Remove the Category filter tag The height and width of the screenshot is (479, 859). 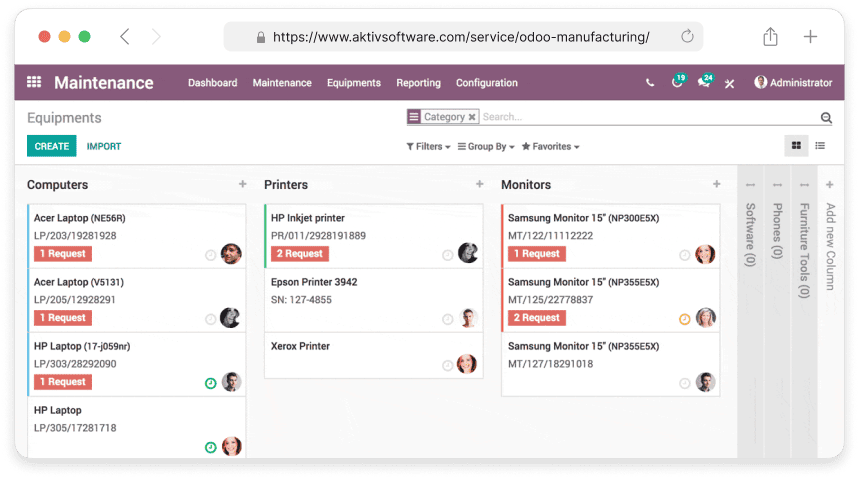(x=472, y=117)
